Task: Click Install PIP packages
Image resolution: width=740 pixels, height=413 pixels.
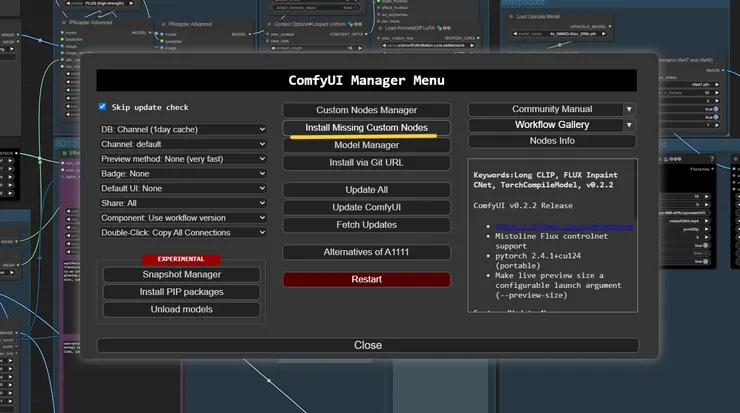Action: [x=182, y=292]
